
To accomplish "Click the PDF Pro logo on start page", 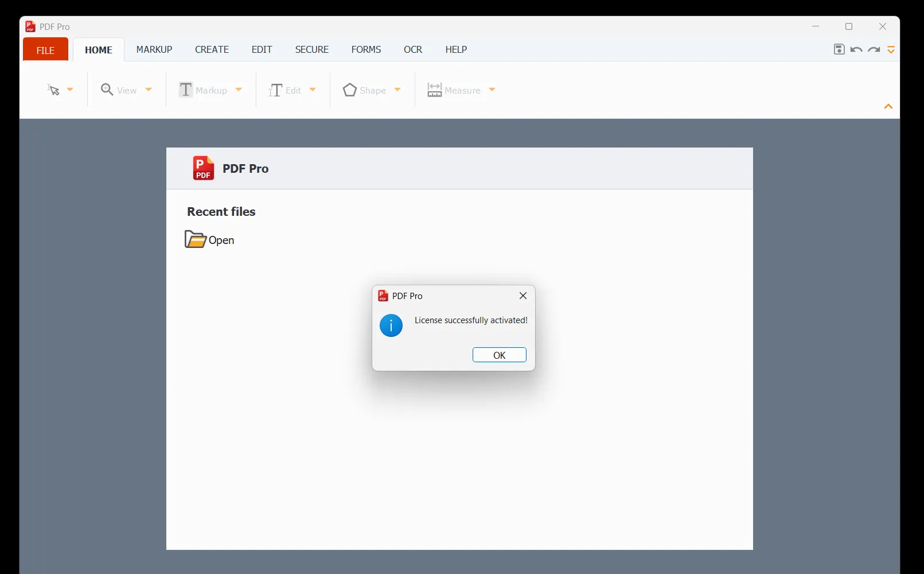I will coord(203,168).
